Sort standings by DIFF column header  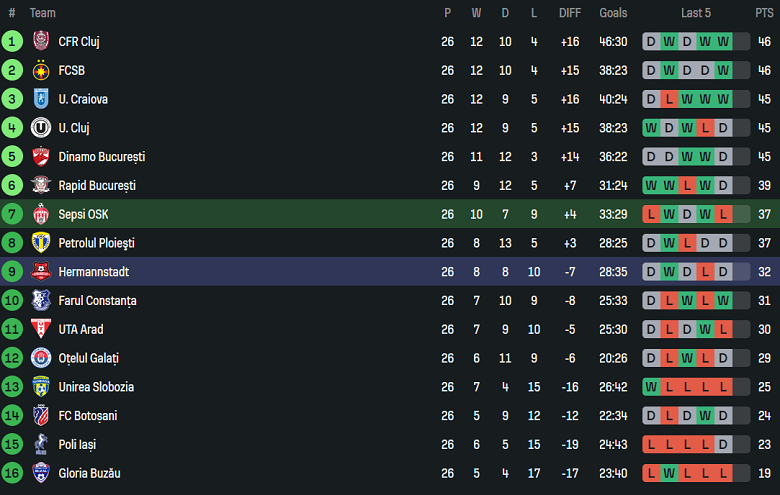(x=570, y=13)
